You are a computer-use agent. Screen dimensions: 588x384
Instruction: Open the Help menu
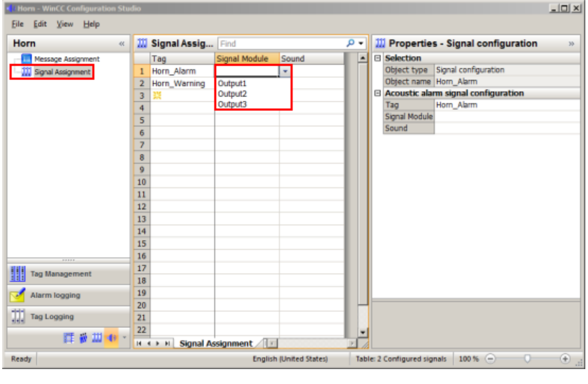[91, 24]
